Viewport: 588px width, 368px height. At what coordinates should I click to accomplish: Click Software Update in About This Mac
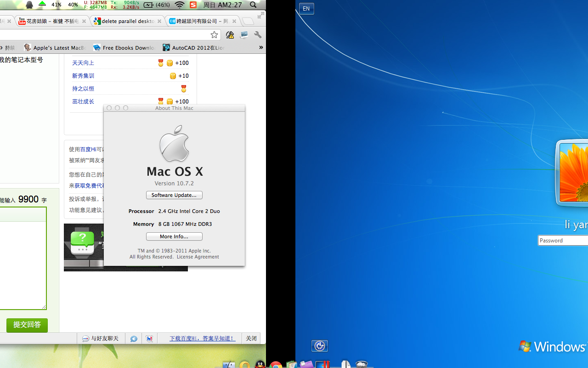174,195
